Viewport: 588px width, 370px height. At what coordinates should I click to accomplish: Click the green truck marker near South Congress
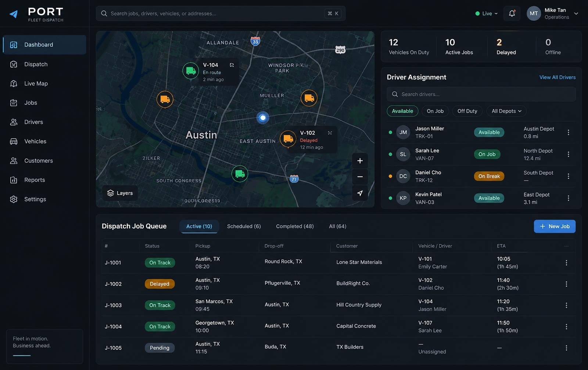coord(240,174)
